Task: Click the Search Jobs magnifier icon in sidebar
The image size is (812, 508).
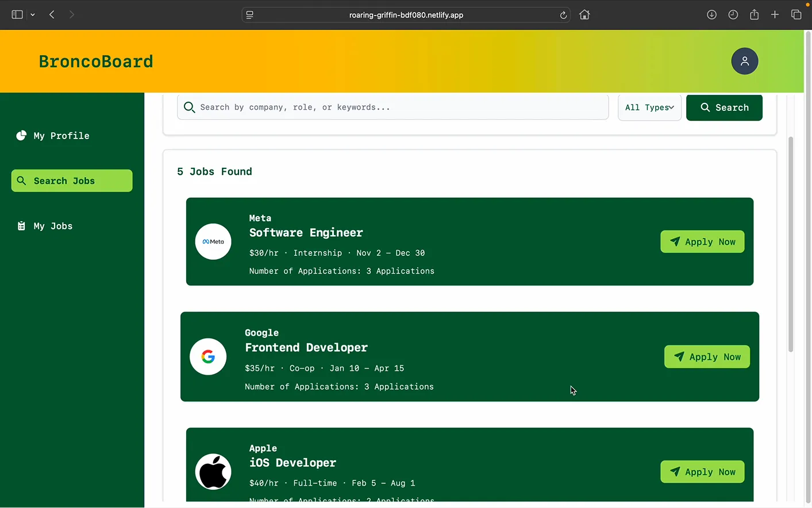Action: pos(22,180)
